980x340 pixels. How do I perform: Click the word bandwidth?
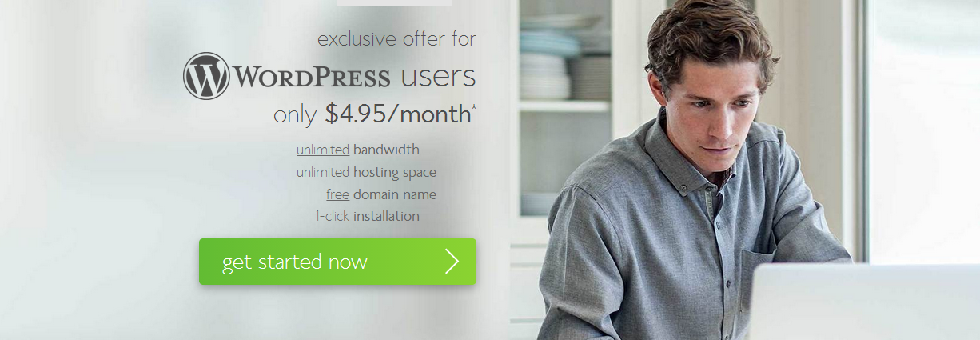(386, 150)
